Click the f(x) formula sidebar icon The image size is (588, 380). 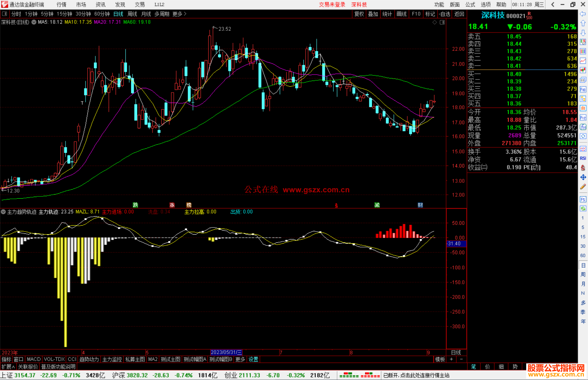click(x=583, y=127)
